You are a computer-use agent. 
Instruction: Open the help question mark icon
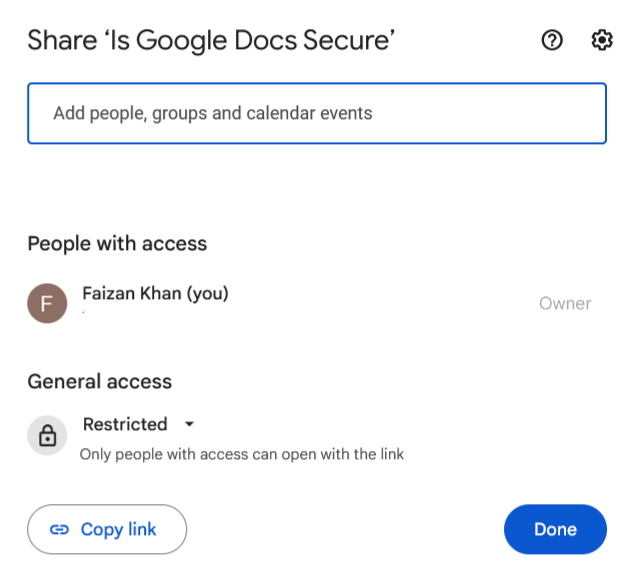552,40
